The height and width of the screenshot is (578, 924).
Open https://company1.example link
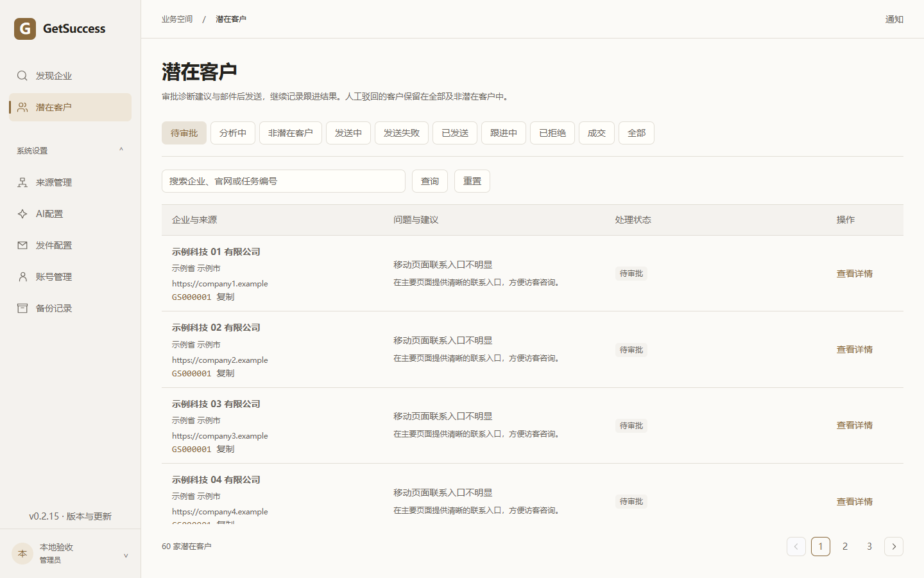(x=220, y=283)
